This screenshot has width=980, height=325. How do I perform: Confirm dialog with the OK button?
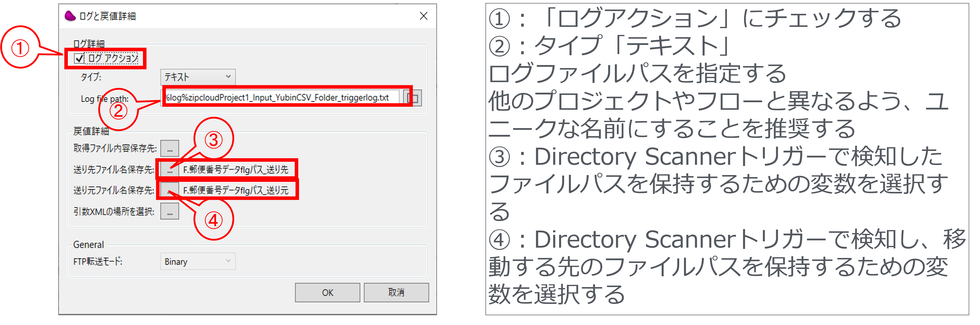pos(328,292)
